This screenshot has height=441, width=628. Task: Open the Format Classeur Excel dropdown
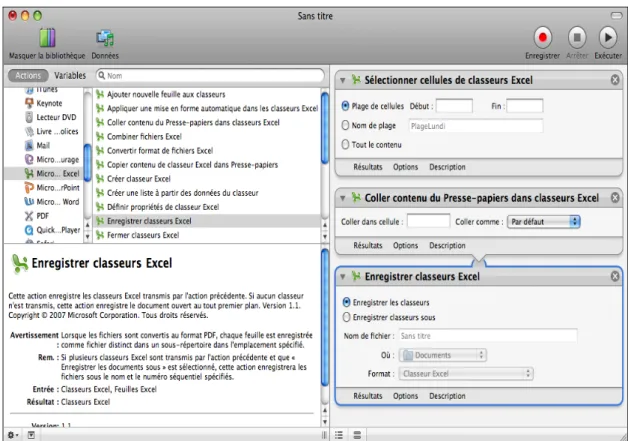click(466, 374)
